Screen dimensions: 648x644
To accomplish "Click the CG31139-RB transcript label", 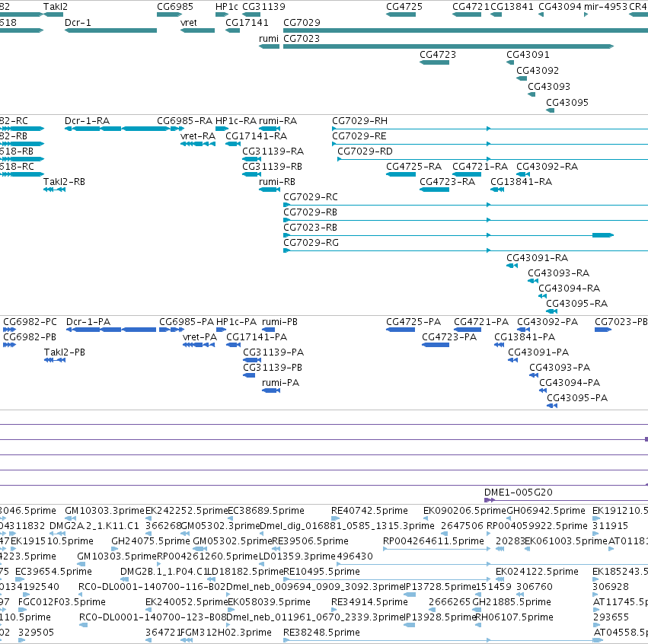I will pyautogui.click(x=273, y=167).
